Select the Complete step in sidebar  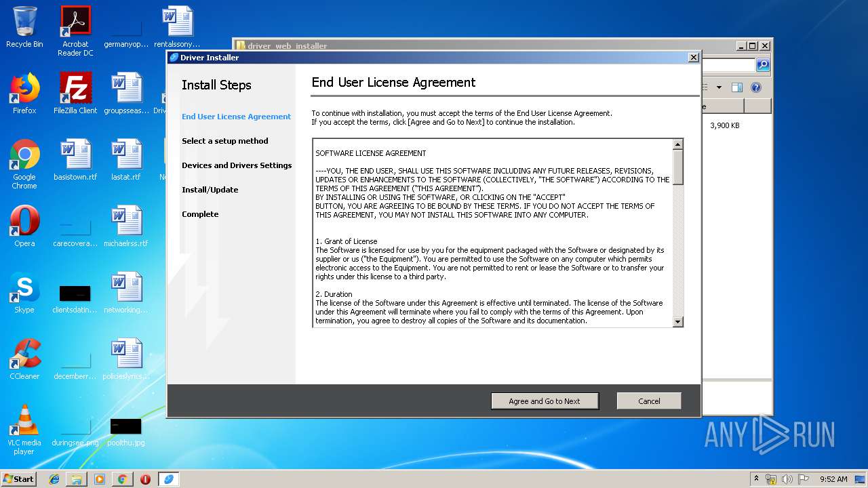click(x=200, y=214)
